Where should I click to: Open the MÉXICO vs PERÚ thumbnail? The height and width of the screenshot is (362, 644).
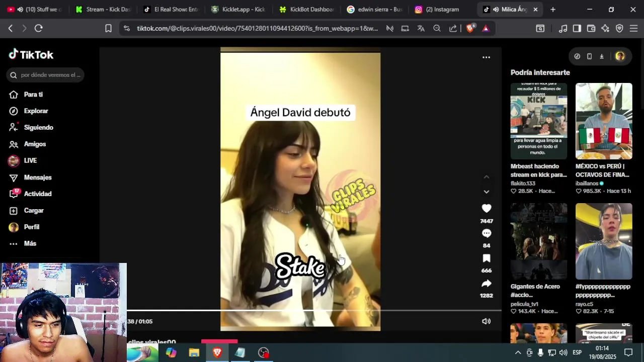[x=604, y=121]
